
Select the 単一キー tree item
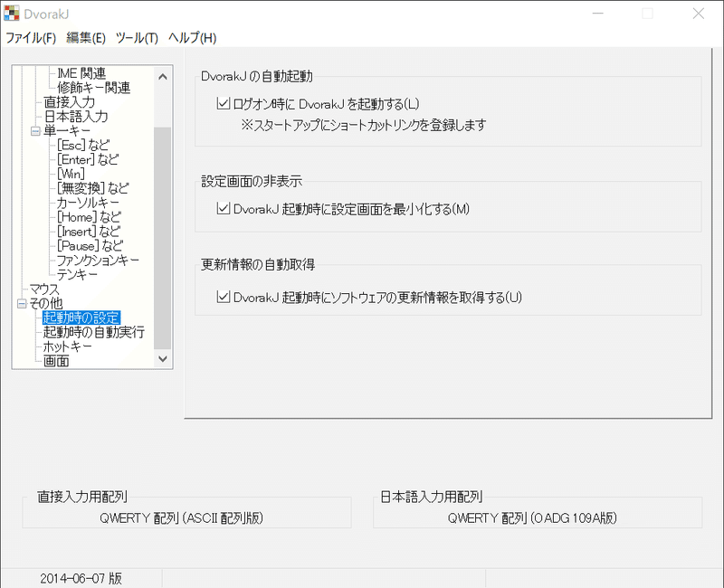click(67, 131)
